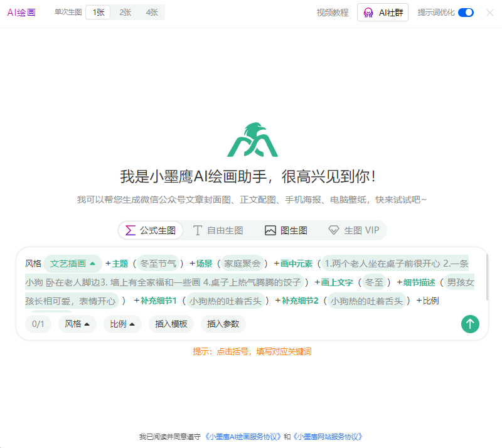Click the 图生图 picture icon
This screenshot has width=502, height=448.
(x=270, y=230)
